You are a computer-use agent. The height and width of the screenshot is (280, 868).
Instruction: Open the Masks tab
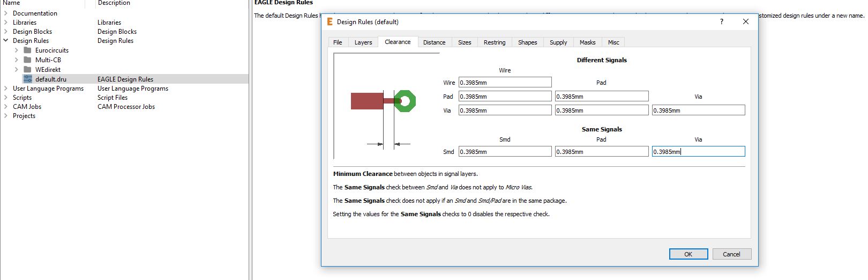click(587, 42)
